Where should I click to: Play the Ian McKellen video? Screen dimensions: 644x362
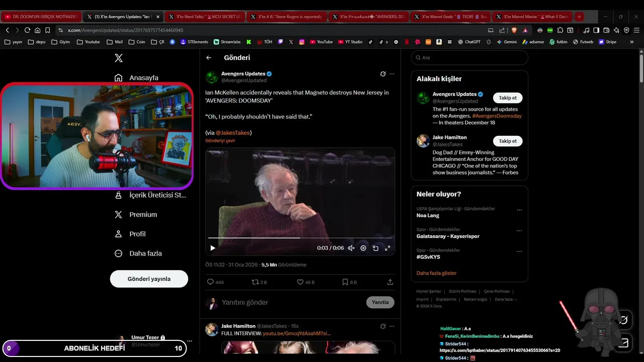(213, 248)
